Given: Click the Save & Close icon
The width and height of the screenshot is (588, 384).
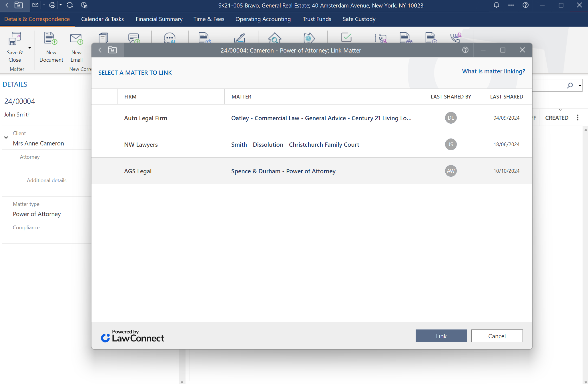Looking at the screenshot, I should tap(15, 39).
